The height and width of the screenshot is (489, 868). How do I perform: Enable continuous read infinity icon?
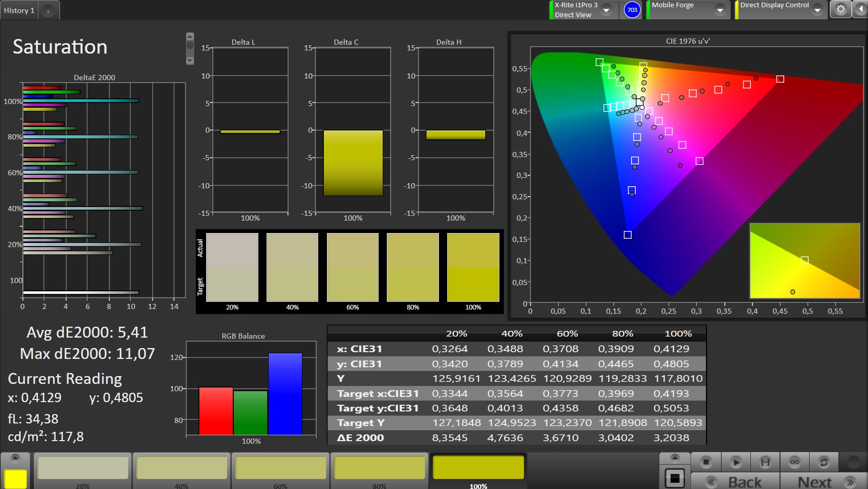tap(795, 462)
